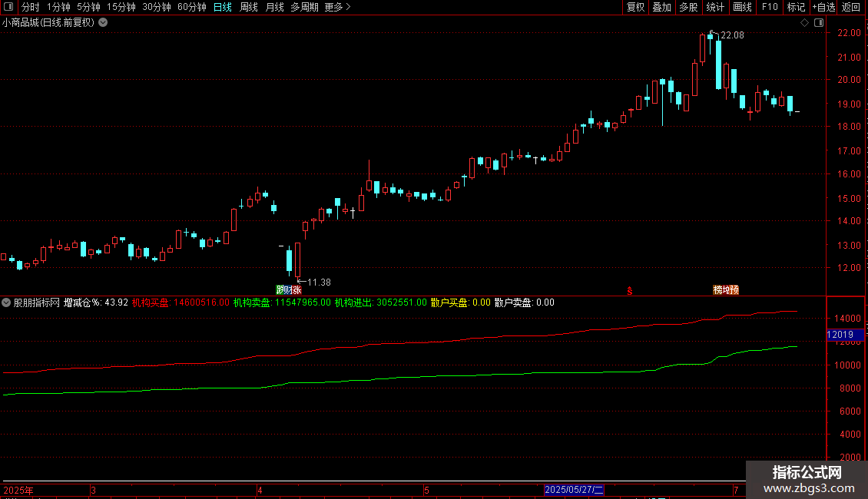This screenshot has height=499, width=868.
Task: Click the 散户买盘 yellow value
Action: pos(482,302)
